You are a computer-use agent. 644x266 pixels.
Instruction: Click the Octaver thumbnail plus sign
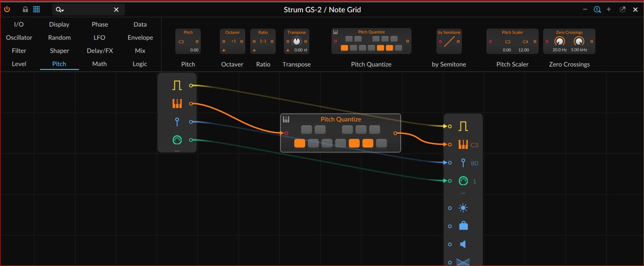(x=224, y=50)
